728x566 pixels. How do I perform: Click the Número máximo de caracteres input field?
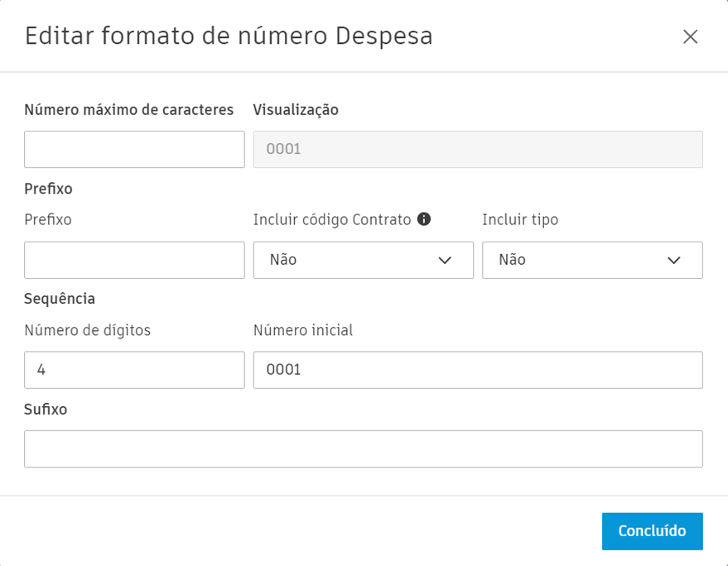(133, 149)
